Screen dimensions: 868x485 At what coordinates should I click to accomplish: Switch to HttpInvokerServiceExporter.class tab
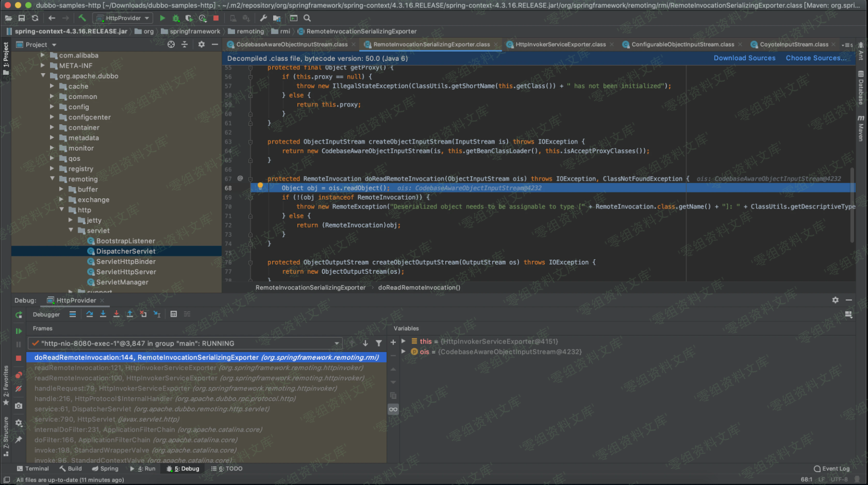click(x=560, y=45)
